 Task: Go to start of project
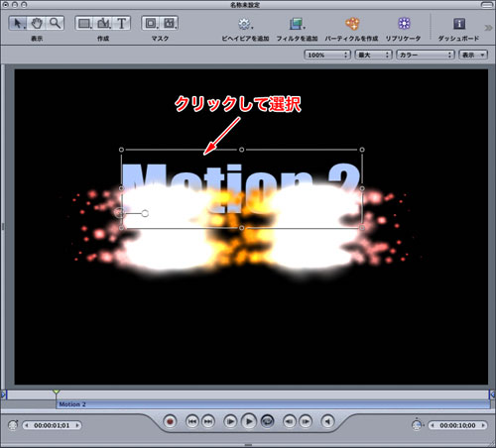pos(192,421)
